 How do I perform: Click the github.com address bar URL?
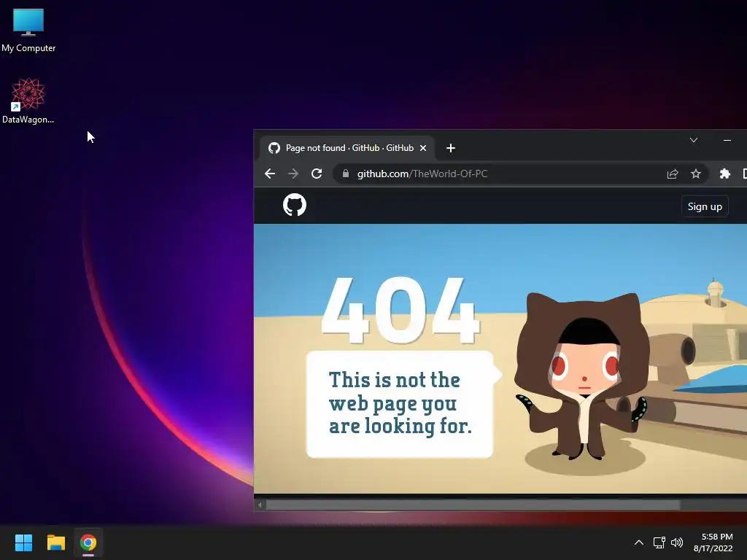click(422, 174)
